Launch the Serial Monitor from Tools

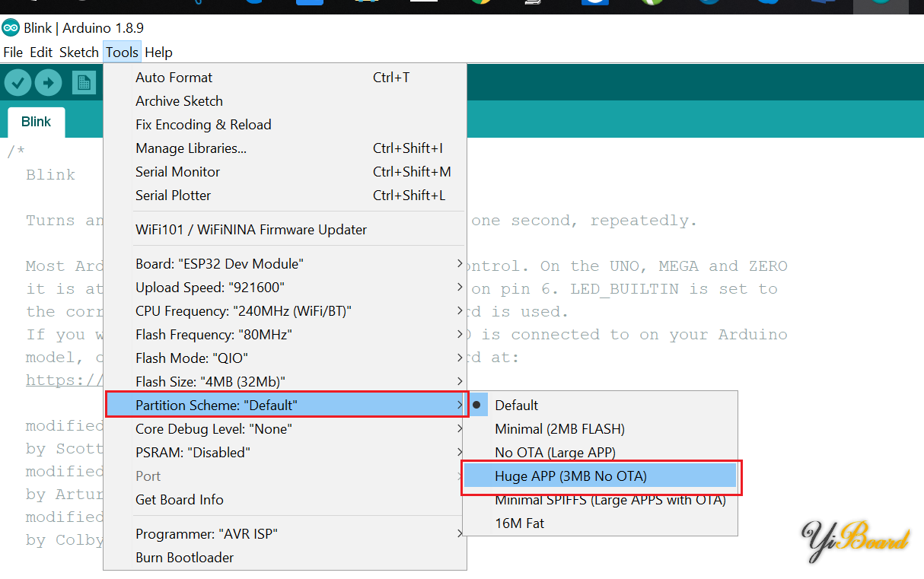tap(177, 172)
